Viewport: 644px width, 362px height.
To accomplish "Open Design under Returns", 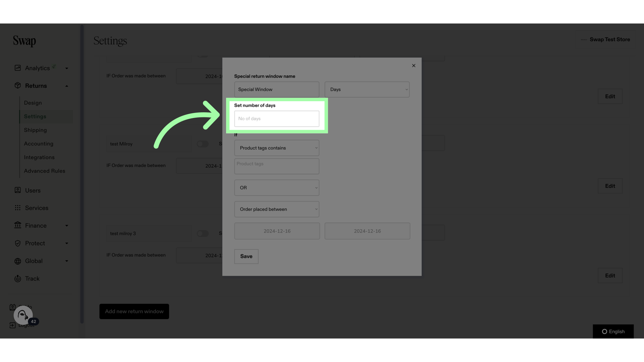I will tap(33, 103).
